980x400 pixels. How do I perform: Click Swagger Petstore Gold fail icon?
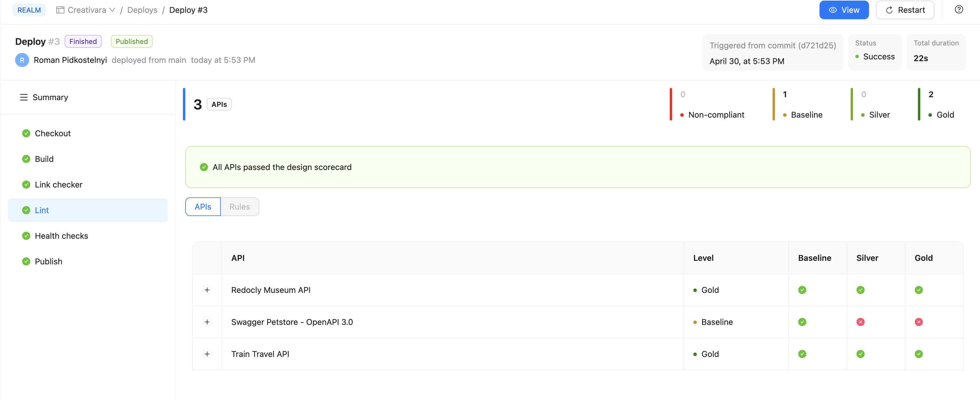click(x=918, y=322)
